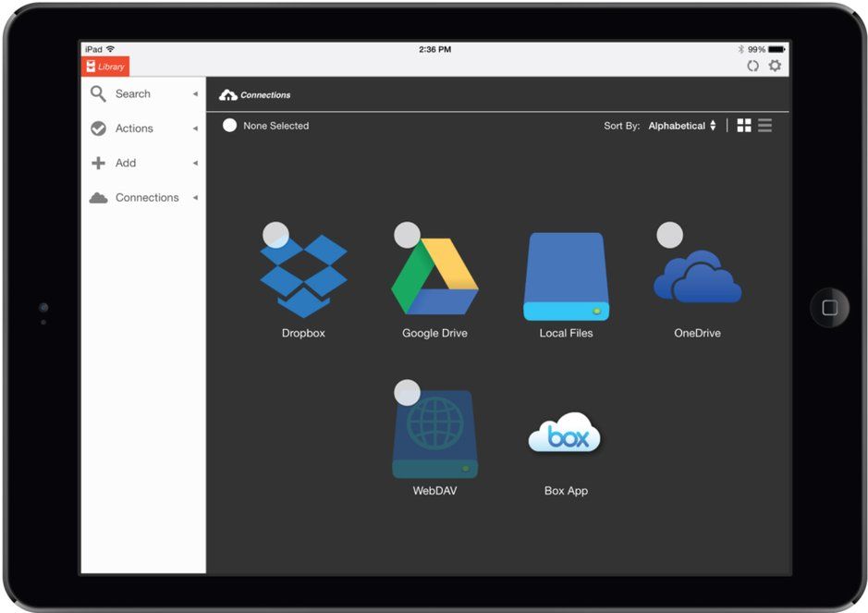Viewport: 868px width, 613px height.
Task: Select the Google Drive selection circle
Action: point(407,235)
